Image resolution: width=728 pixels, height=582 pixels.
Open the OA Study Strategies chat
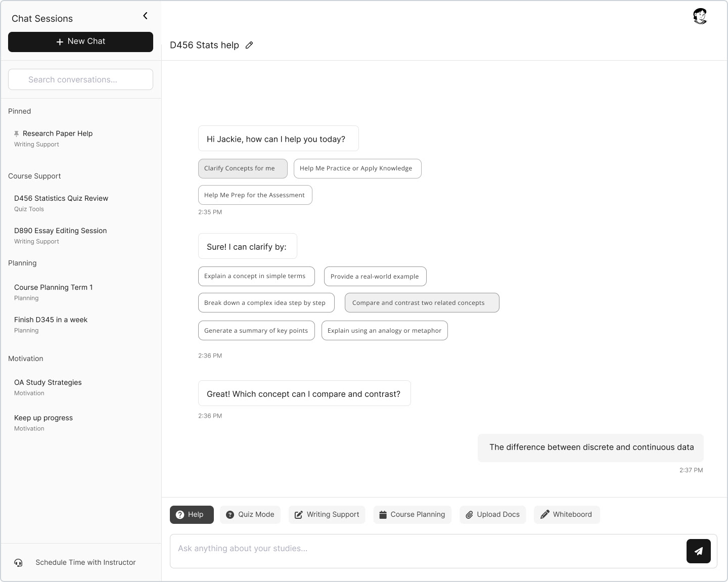(48, 383)
